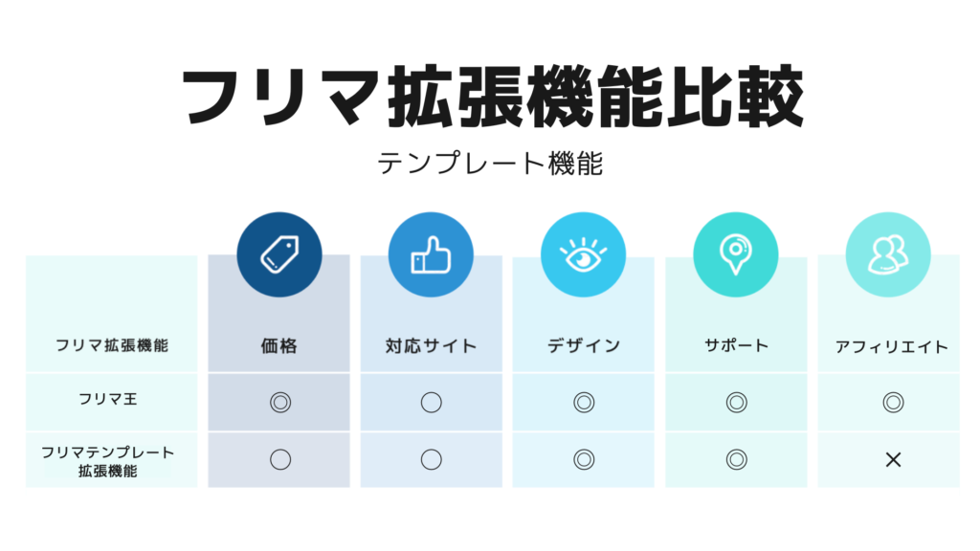The image size is (980, 551).
Task: Click the フリマテンプレート拡張機能 row label
Action: 108,460
